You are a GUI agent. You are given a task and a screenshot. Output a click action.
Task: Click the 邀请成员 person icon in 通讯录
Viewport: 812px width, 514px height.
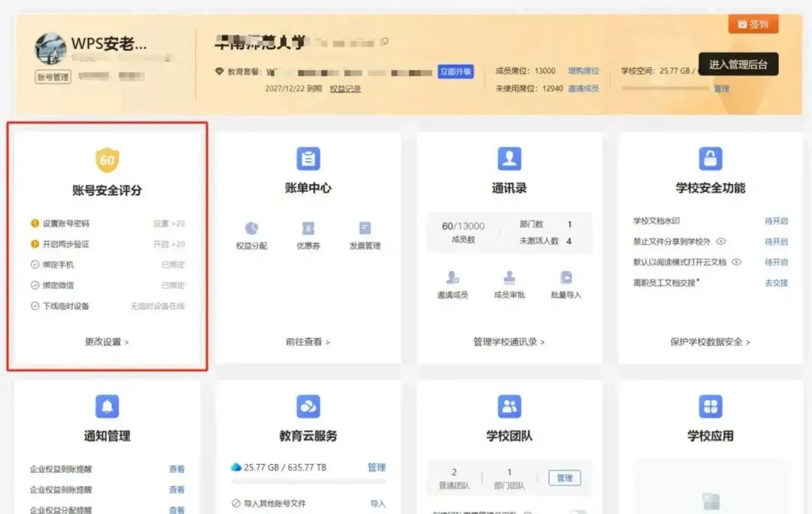(x=453, y=278)
